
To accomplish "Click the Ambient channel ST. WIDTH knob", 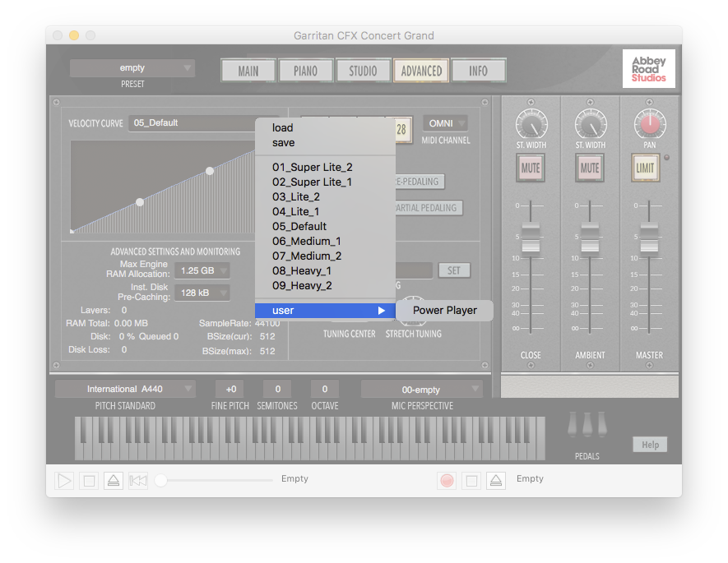I will [x=590, y=124].
